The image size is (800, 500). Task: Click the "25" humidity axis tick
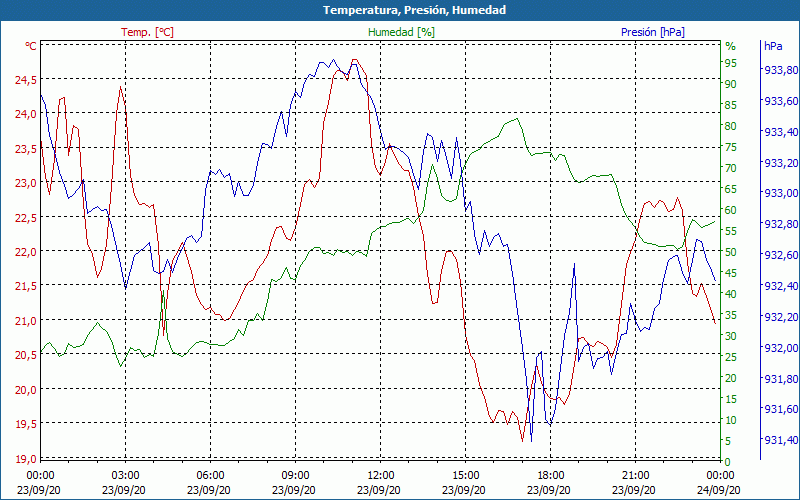[x=731, y=357]
